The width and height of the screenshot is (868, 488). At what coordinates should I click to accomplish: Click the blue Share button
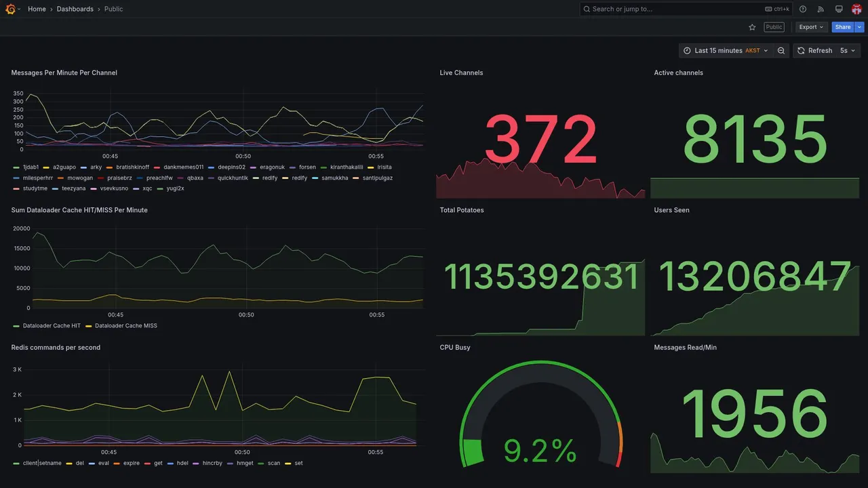tap(843, 27)
